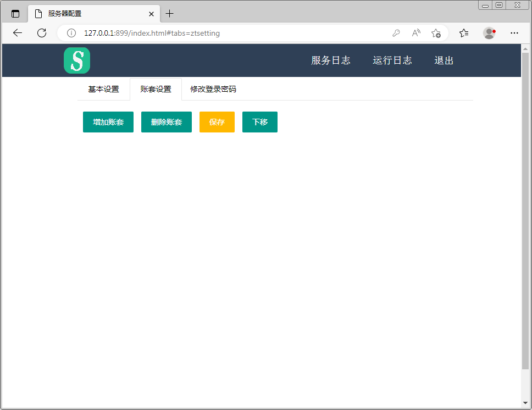Open the browser Settings and more menu
This screenshot has height=410, width=532.
point(514,33)
